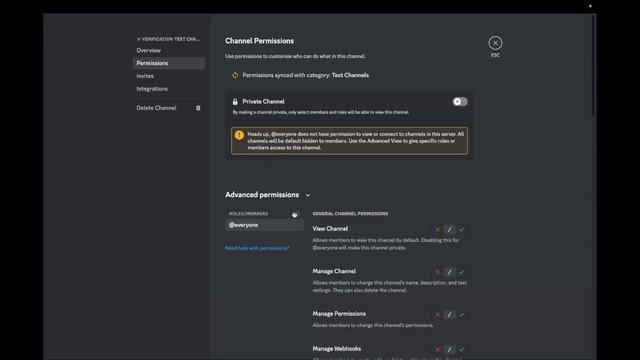Click the Channel Permissions heading

point(260,41)
